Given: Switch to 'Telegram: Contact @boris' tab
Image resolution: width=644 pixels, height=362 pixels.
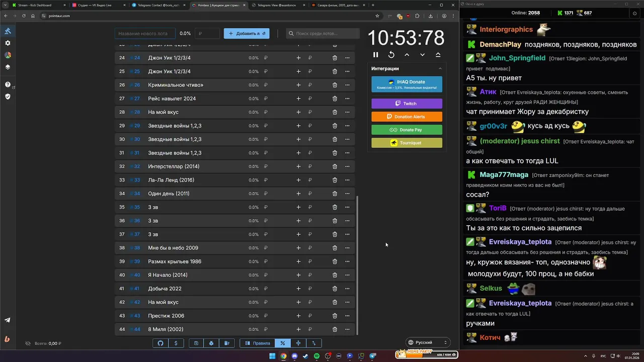Looking at the screenshot, I should (x=158, y=5).
